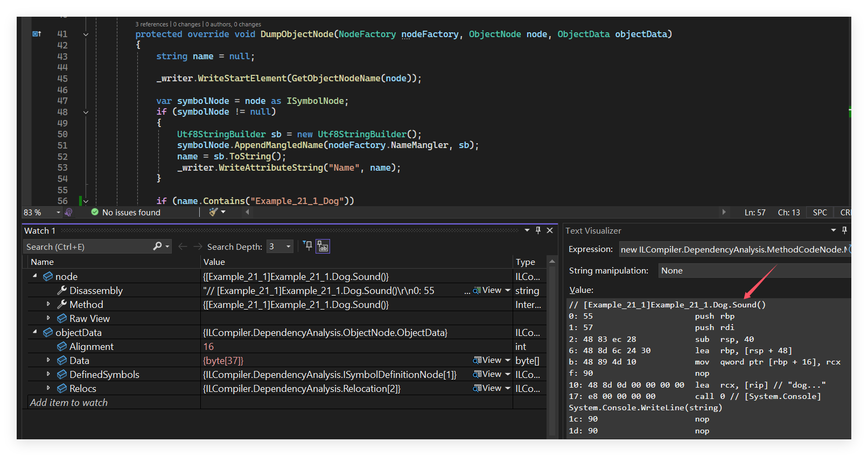This screenshot has width=868, height=456.
Task: Click the wrench icon beside Method
Action: click(62, 304)
